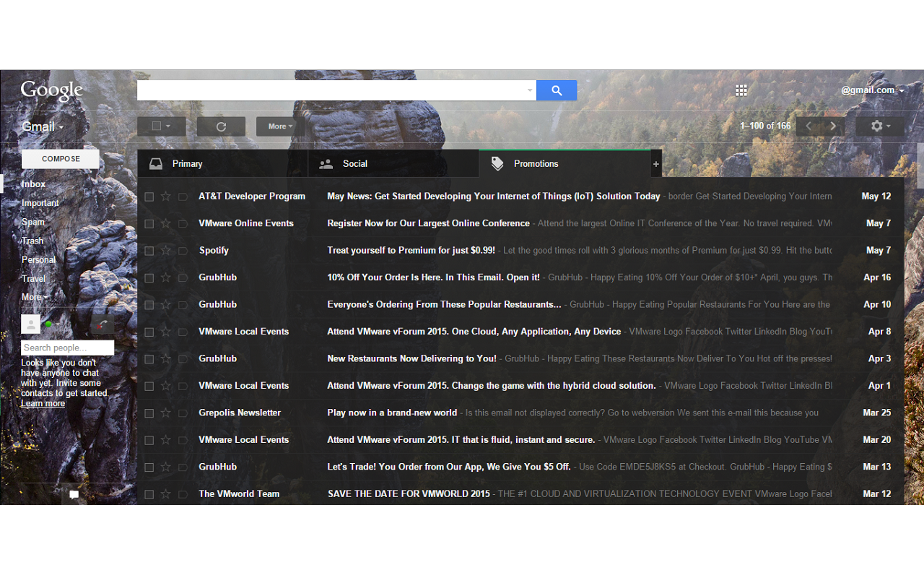Click the Compose button
The image size is (924, 578).
(x=61, y=159)
